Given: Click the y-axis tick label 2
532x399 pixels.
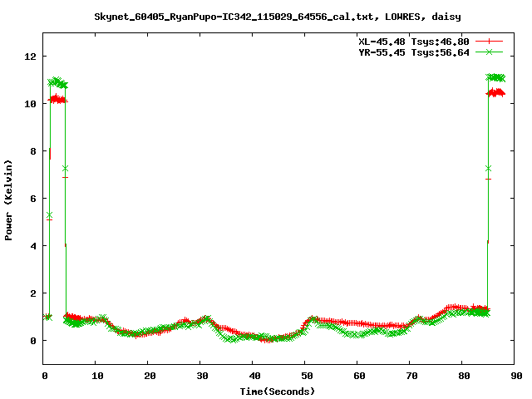Looking at the screenshot, I should pyautogui.click(x=33, y=293).
